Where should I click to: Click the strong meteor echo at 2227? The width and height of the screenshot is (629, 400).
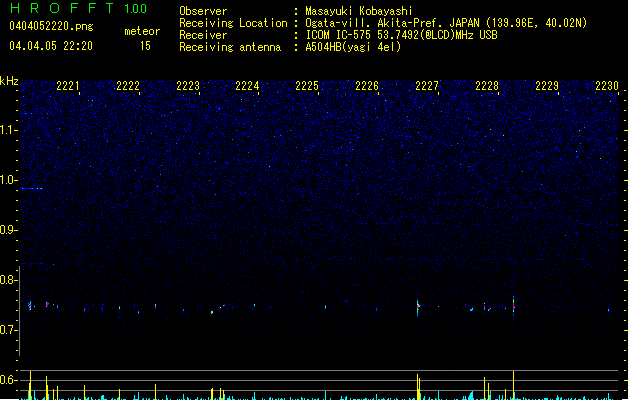click(x=418, y=307)
